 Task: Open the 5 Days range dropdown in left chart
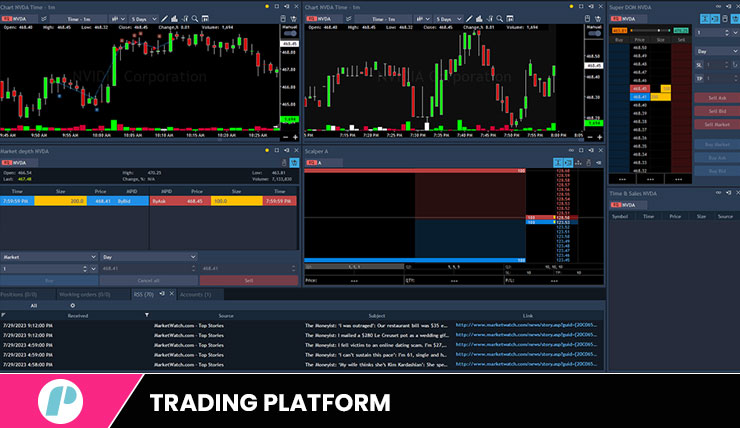(x=144, y=19)
